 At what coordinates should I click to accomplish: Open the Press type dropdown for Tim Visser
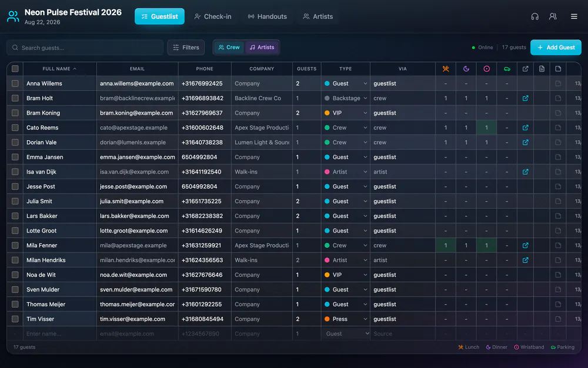(346, 319)
